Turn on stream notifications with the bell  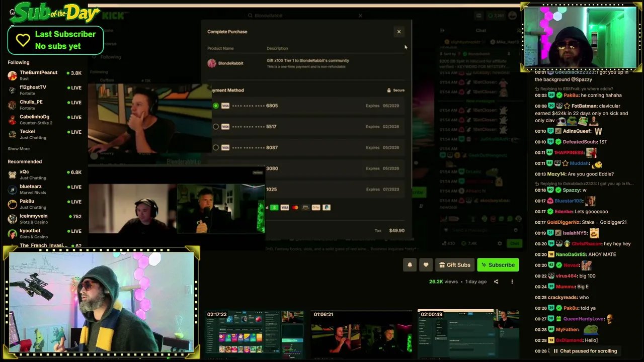click(410, 265)
